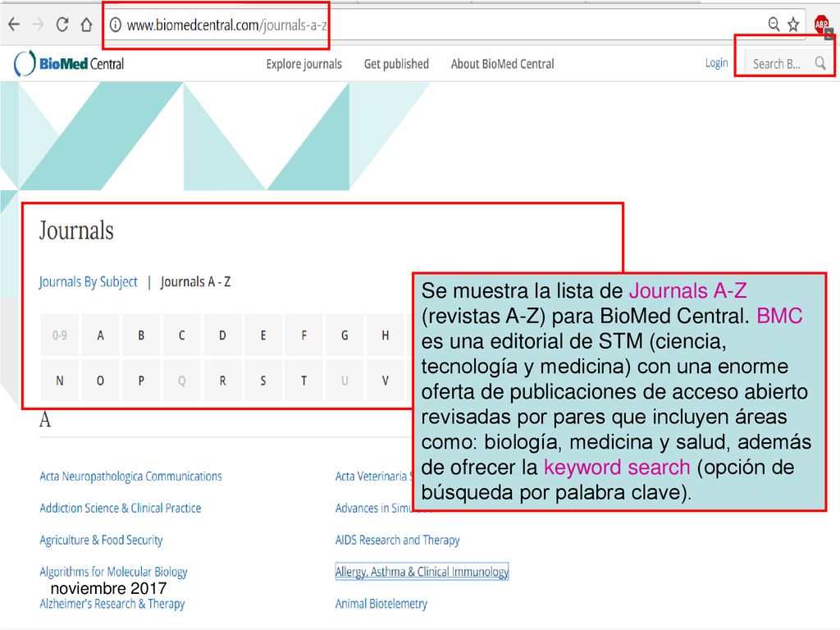Jump to journals starting with N
Screen dimensions: 840x630
(59, 381)
